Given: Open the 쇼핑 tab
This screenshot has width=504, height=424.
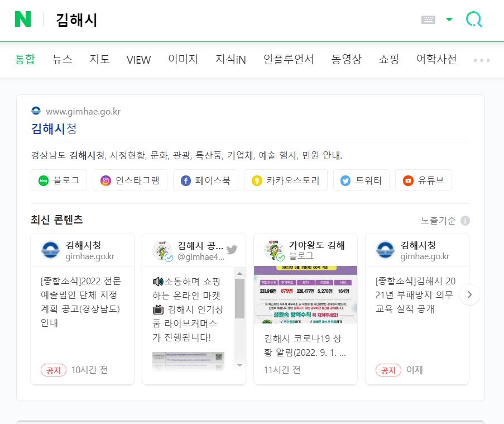Looking at the screenshot, I should pos(388,59).
